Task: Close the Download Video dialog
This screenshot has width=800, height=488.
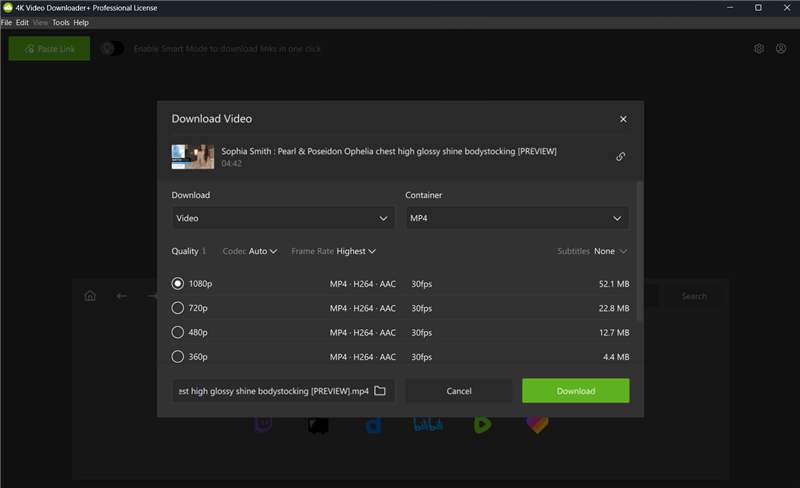Action: [x=623, y=119]
